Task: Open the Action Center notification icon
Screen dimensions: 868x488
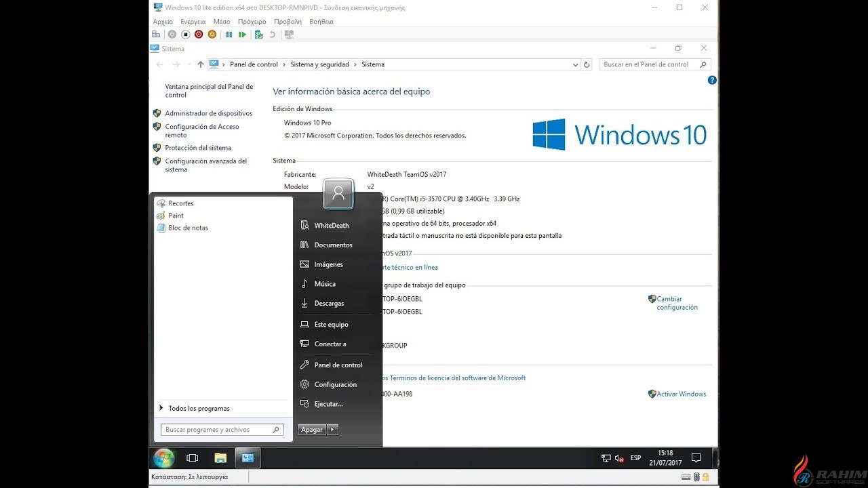Action: [696, 458]
